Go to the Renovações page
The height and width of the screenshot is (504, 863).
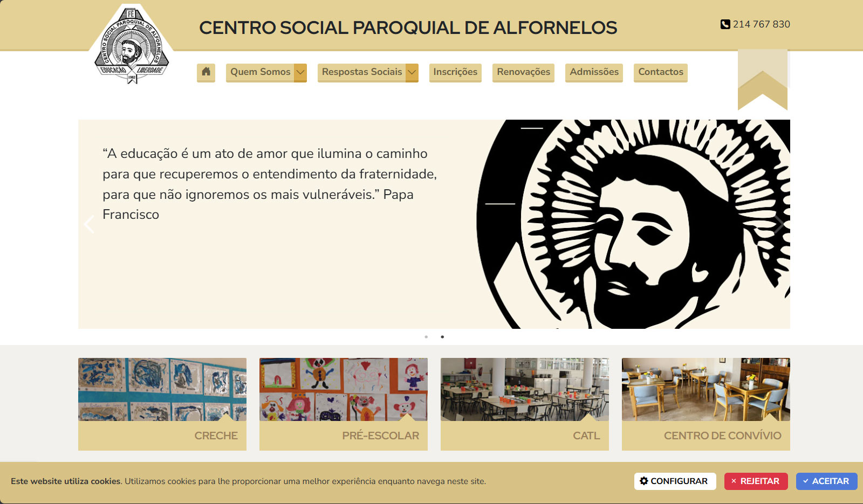point(524,72)
